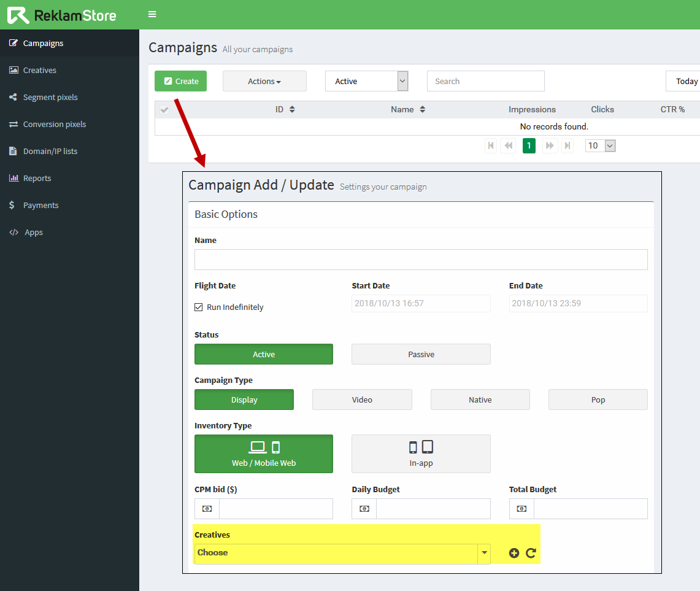Click the ReklamStore logo
The width and height of the screenshot is (700, 591).
[61, 15]
